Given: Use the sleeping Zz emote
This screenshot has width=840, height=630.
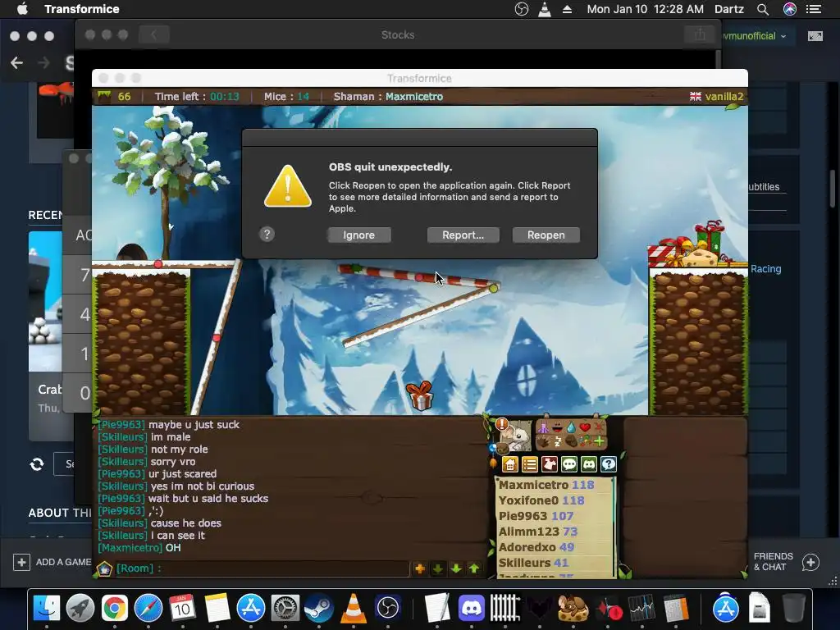Looking at the screenshot, I should coord(558,442).
